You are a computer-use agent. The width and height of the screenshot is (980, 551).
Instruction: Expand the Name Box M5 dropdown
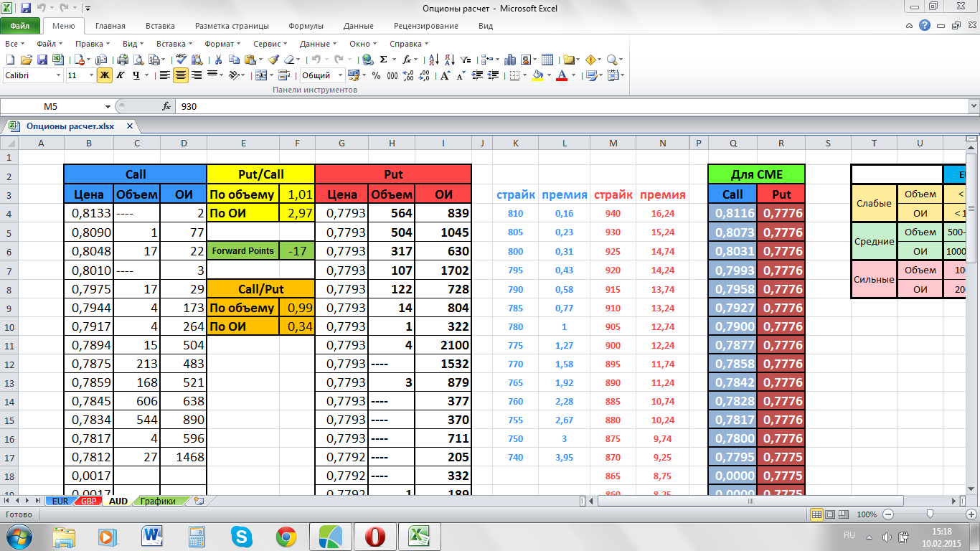[x=108, y=106]
